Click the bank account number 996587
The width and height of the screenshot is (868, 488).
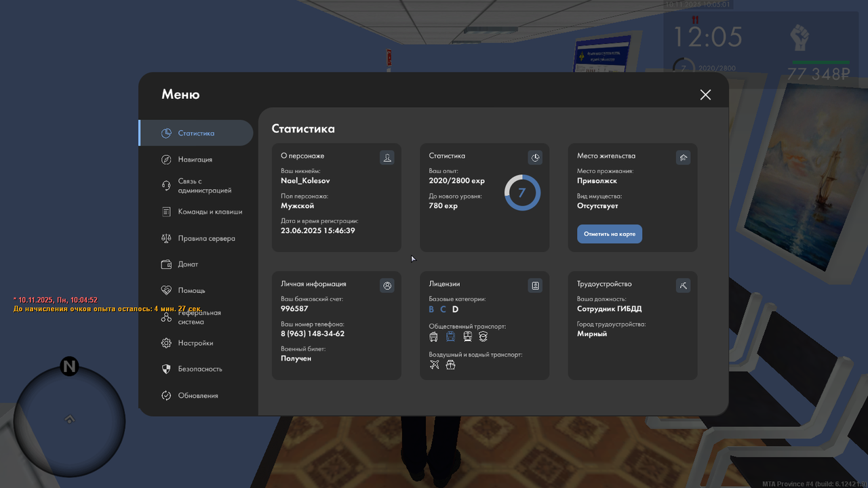point(294,308)
